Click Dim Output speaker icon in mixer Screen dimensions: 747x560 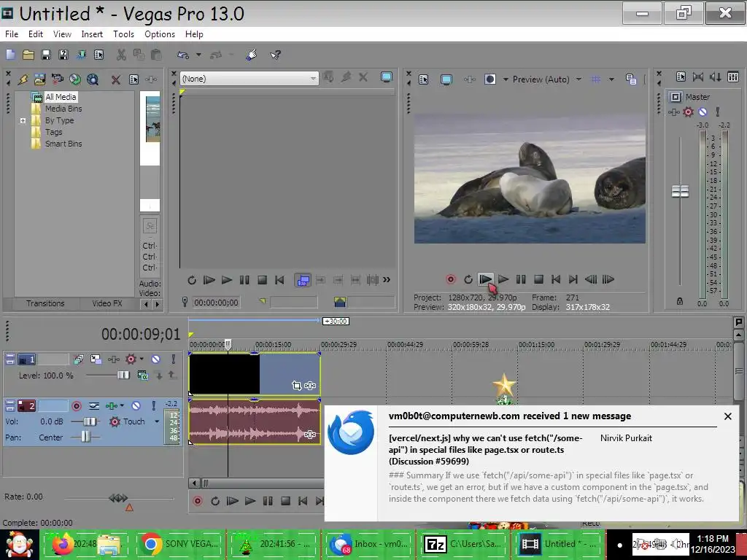[715, 77]
